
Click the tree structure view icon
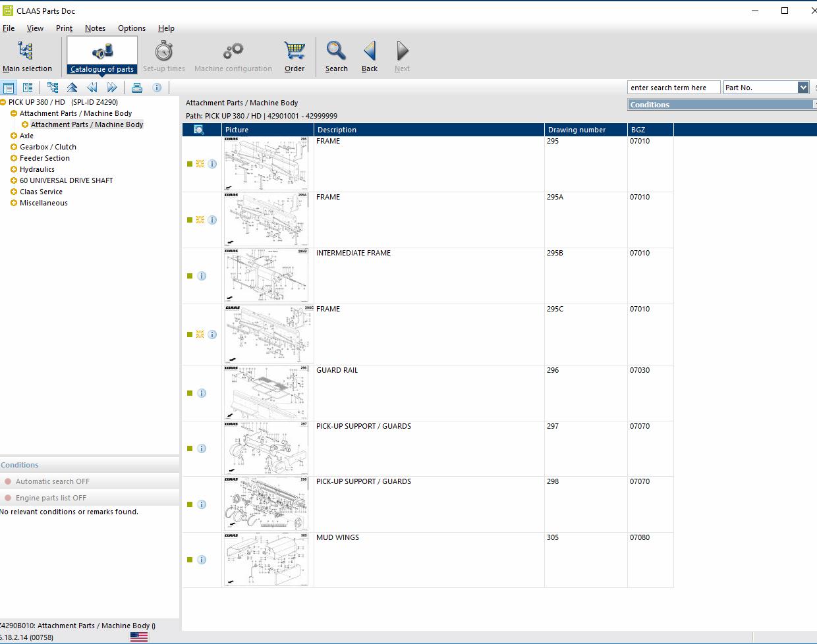53,88
